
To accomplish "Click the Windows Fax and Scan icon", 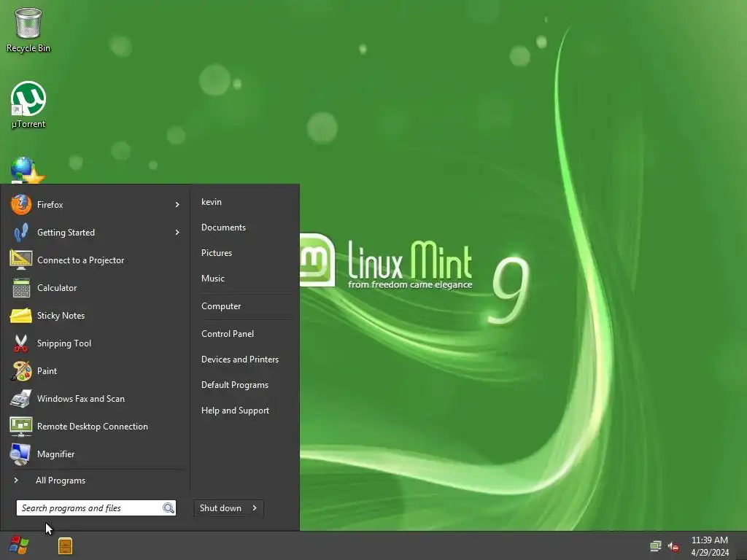I will point(21,399).
